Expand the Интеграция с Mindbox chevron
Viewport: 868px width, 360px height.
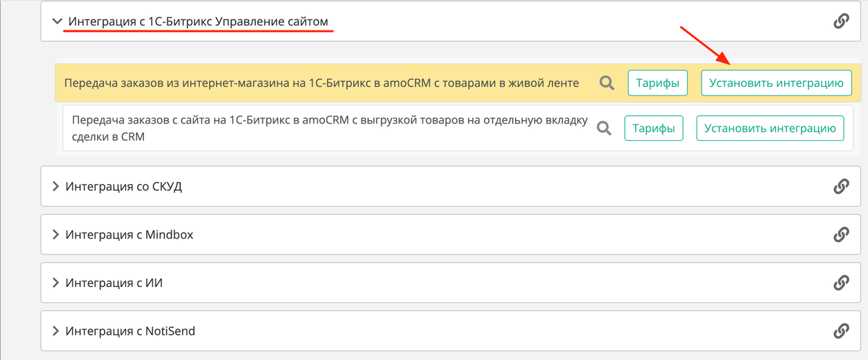coord(56,235)
